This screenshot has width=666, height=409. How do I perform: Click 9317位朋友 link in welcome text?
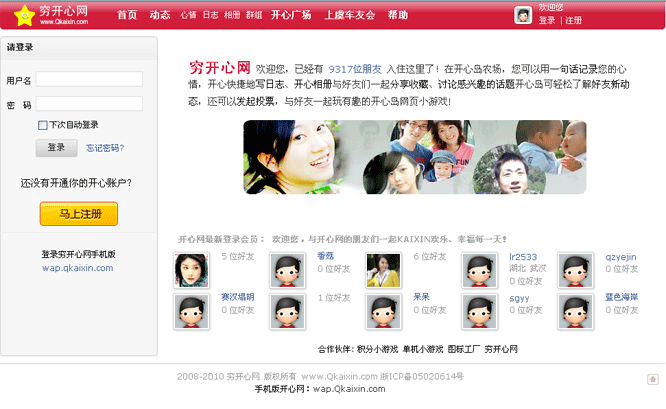pyautogui.click(x=355, y=69)
